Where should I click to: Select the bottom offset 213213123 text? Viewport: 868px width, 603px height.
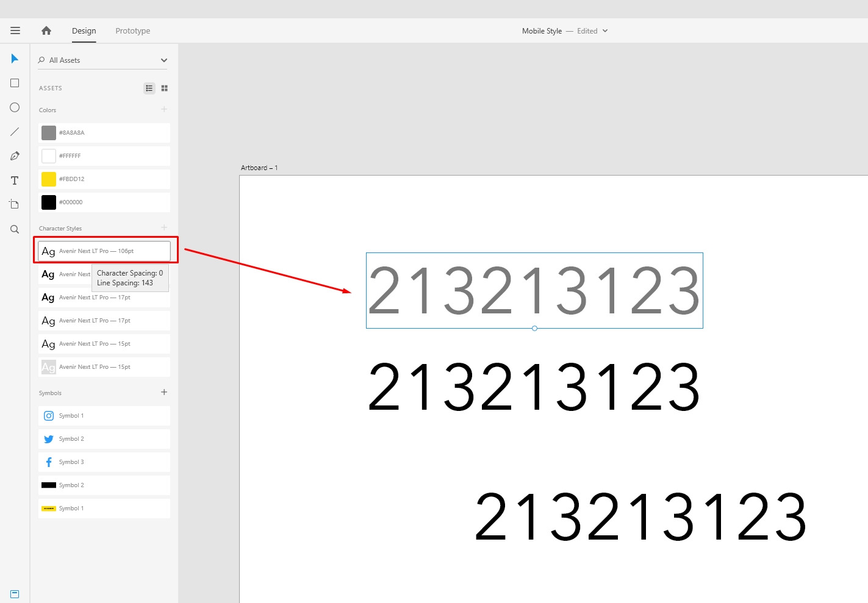tap(641, 517)
